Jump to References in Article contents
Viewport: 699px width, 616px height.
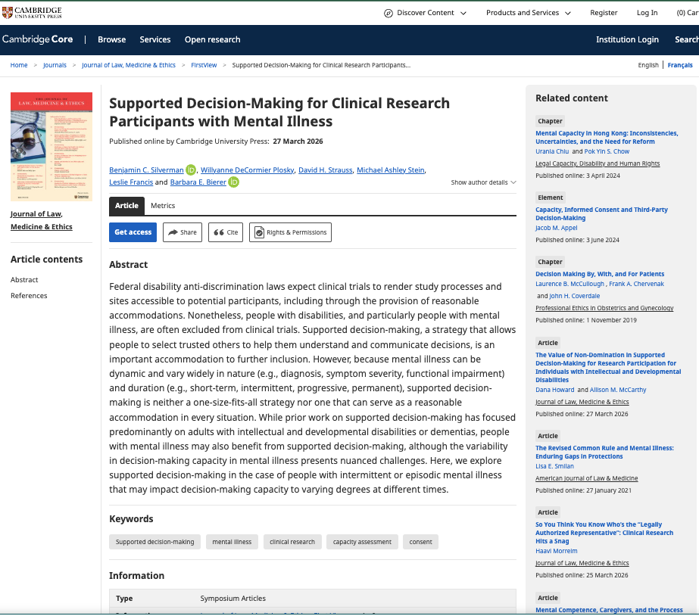(29, 296)
